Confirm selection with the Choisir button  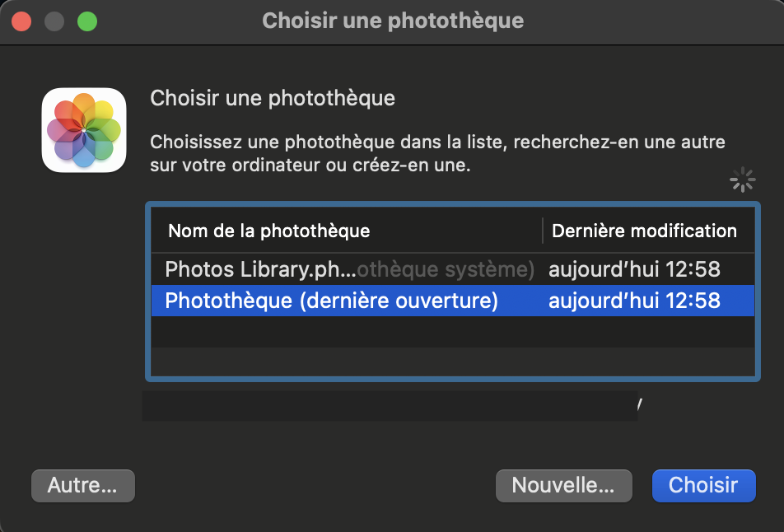(703, 486)
